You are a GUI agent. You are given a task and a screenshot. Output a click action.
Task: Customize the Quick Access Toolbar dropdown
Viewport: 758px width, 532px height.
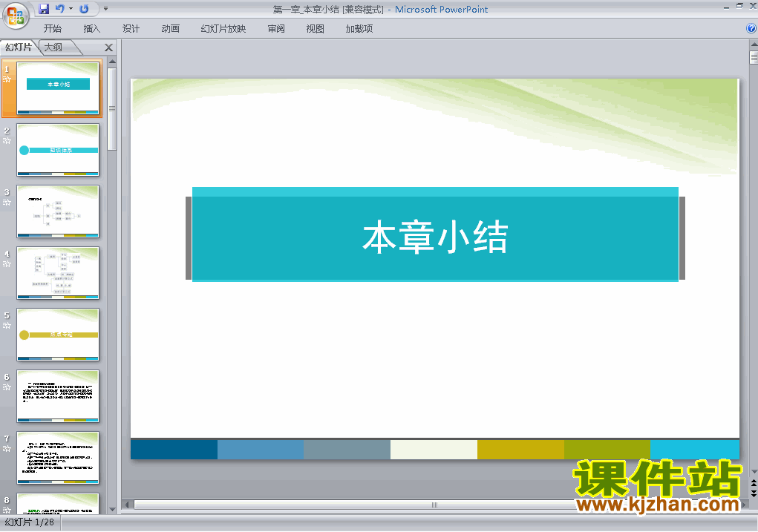coord(106,9)
